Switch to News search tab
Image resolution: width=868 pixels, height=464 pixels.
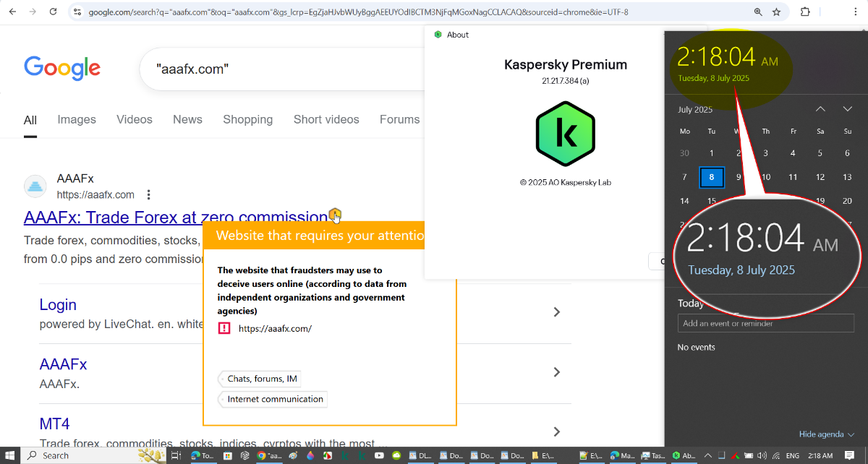(x=187, y=120)
